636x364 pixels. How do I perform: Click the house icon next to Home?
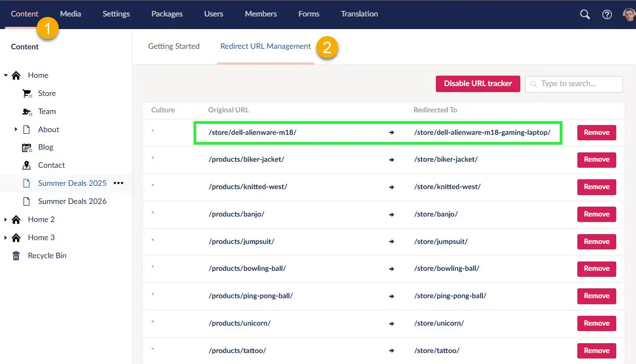click(15, 75)
